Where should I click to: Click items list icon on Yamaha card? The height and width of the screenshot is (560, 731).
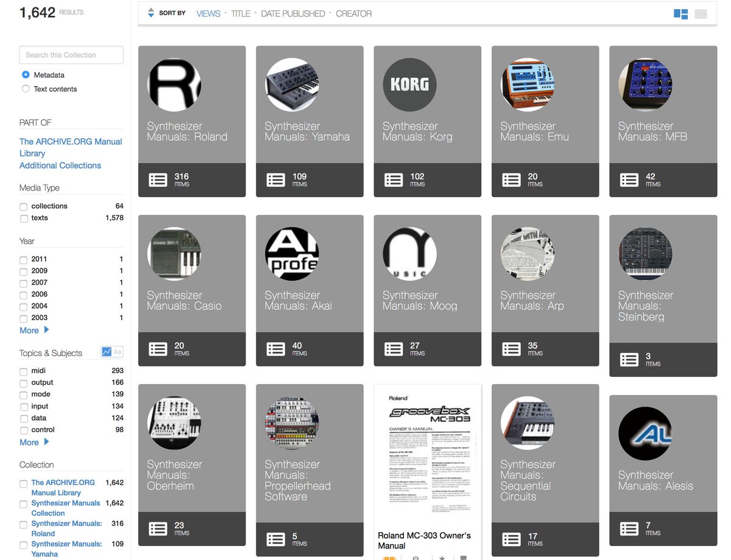click(275, 180)
